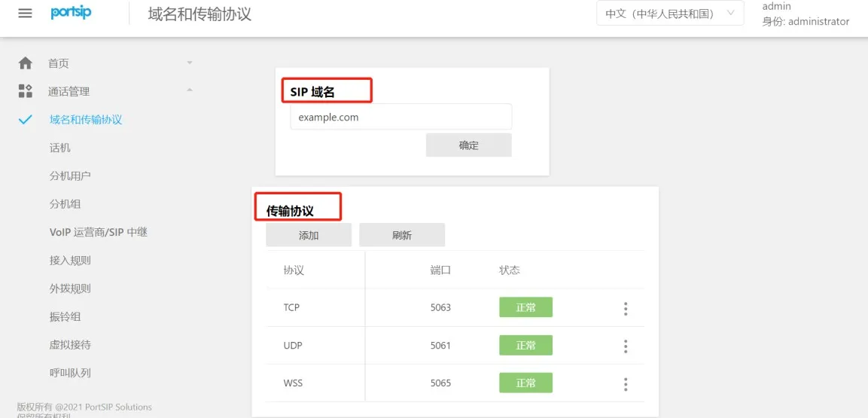
Task: Click the checkmark icon beside 域名和传输协议
Action: [x=26, y=120]
